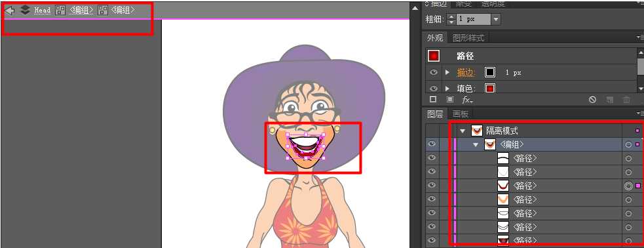644x248 pixels.
Task: Go to the first <编组> breadcrumb
Action: tap(81, 10)
